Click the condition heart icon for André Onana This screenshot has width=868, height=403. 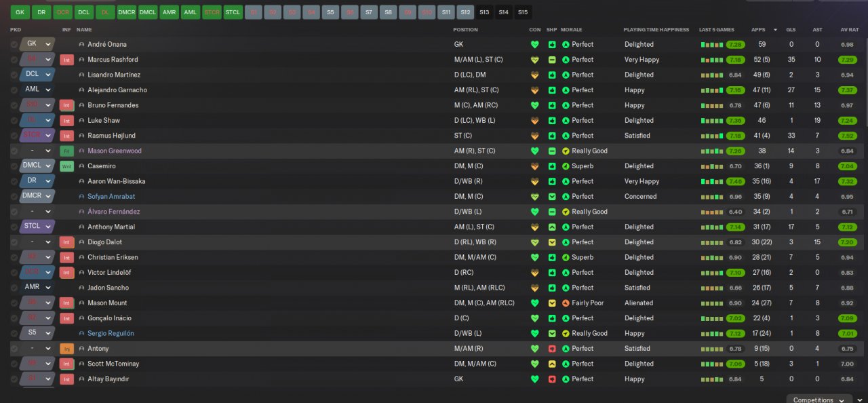pos(534,44)
